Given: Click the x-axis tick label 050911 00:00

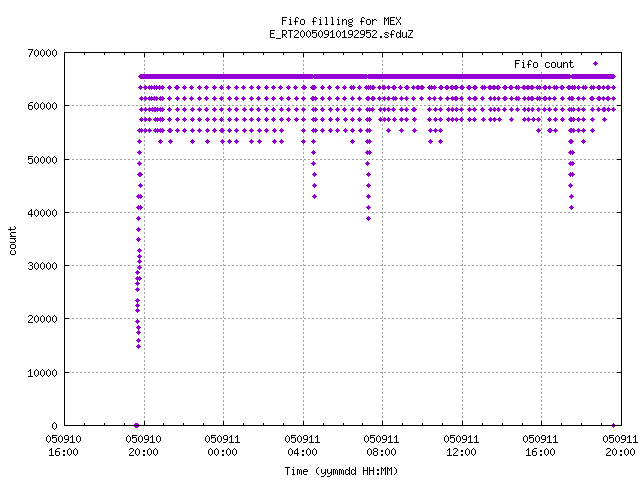Looking at the screenshot, I should coord(222,446).
